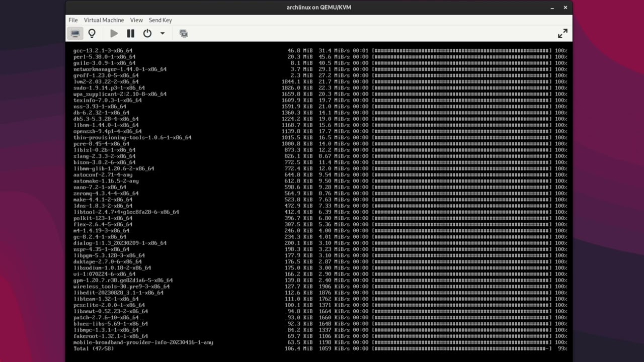Screen dimensions: 644x362
Task: Click the Total progress bar at 99%
Action: 462,348
